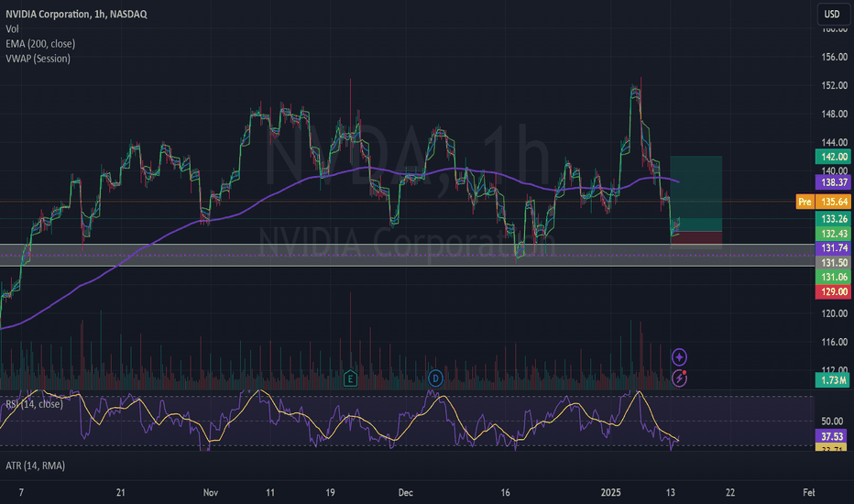Click the 142.00 target price label
The image size is (854, 504).
click(x=833, y=157)
